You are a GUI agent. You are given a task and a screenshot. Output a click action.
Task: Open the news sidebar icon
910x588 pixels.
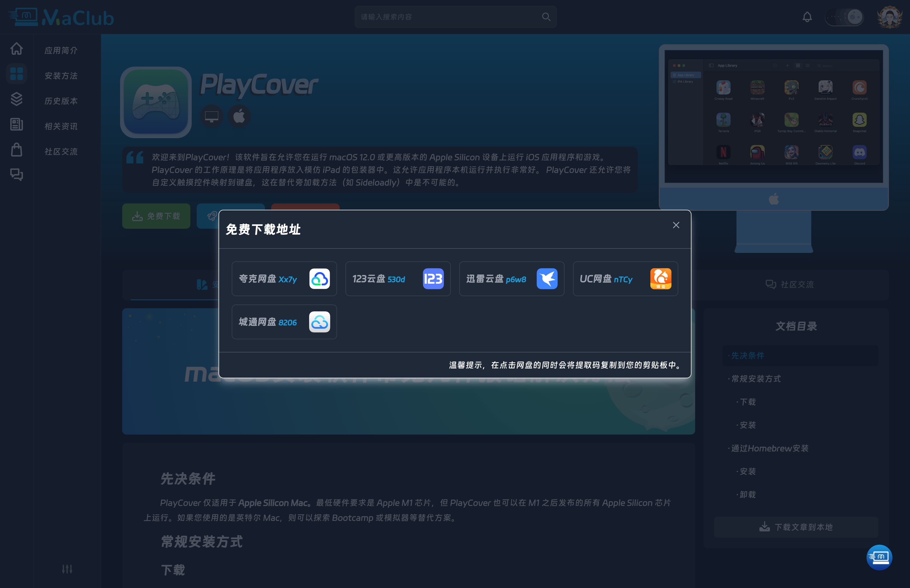point(16,124)
